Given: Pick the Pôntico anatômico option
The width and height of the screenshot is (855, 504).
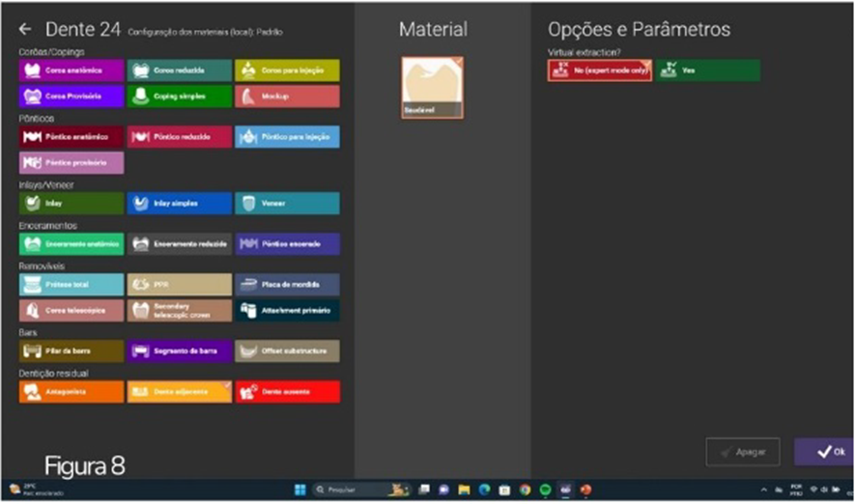Looking at the screenshot, I should point(71,137).
